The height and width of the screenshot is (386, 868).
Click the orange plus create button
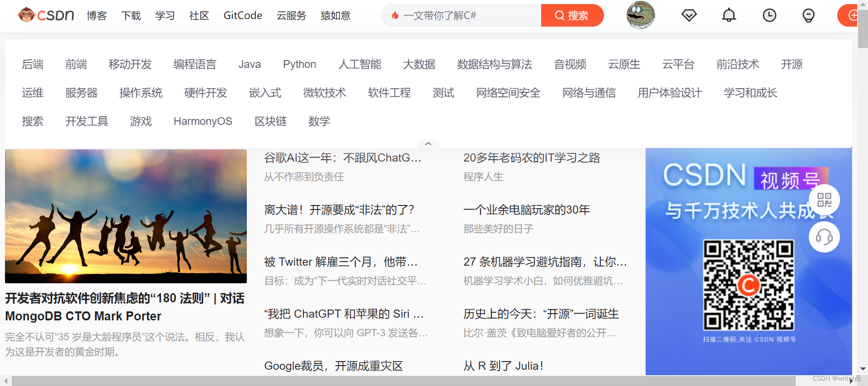848,15
